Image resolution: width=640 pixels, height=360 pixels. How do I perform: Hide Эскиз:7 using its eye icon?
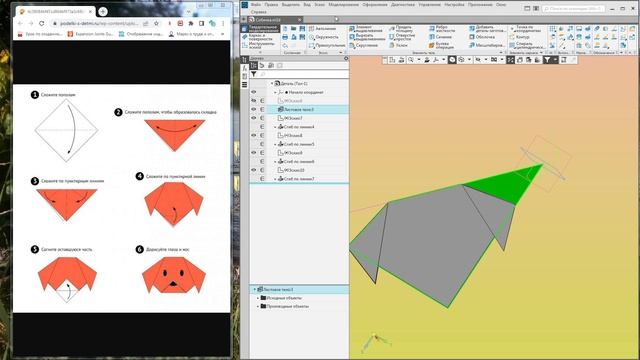253,118
